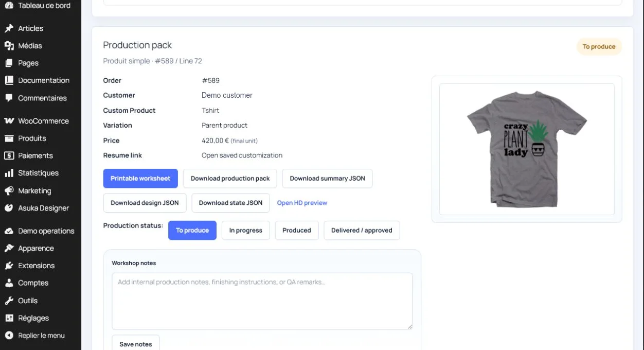Image resolution: width=644 pixels, height=350 pixels.
Task: Go to Documentation in sidebar
Action: [44, 80]
